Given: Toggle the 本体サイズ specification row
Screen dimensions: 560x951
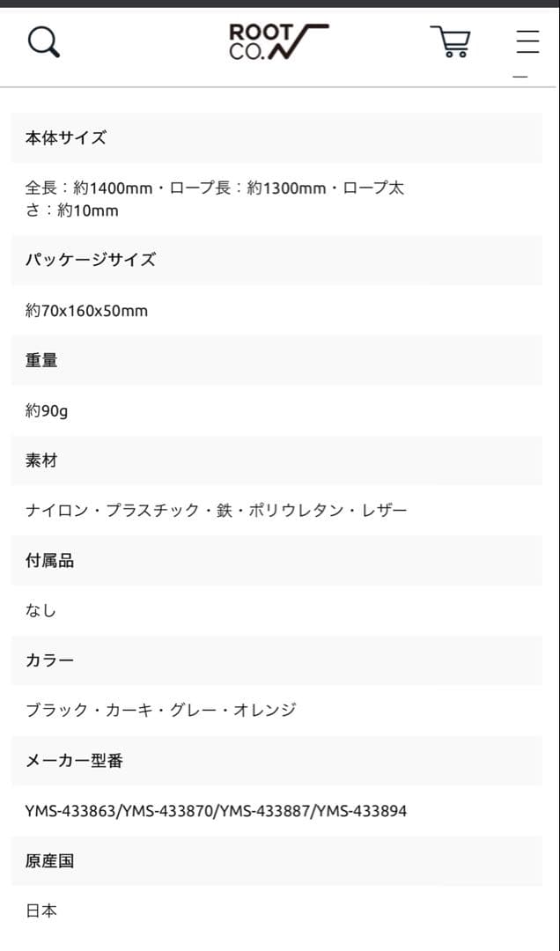Looking at the screenshot, I should coord(280,137).
